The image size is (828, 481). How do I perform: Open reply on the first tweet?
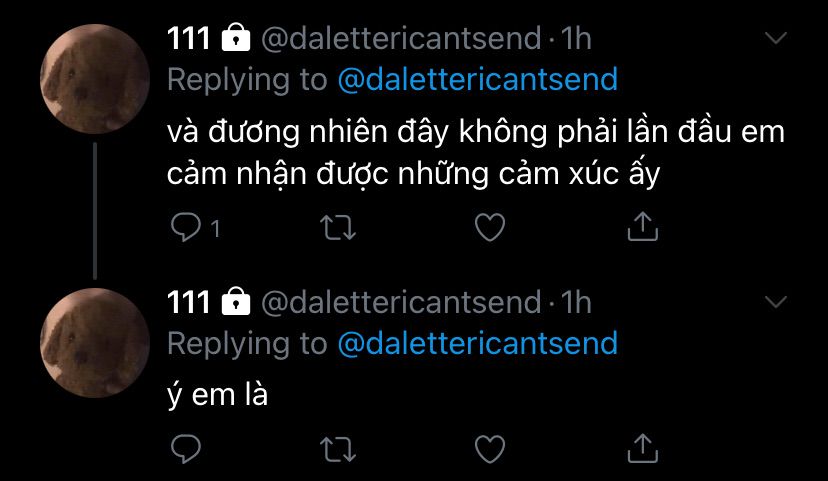[x=186, y=228]
